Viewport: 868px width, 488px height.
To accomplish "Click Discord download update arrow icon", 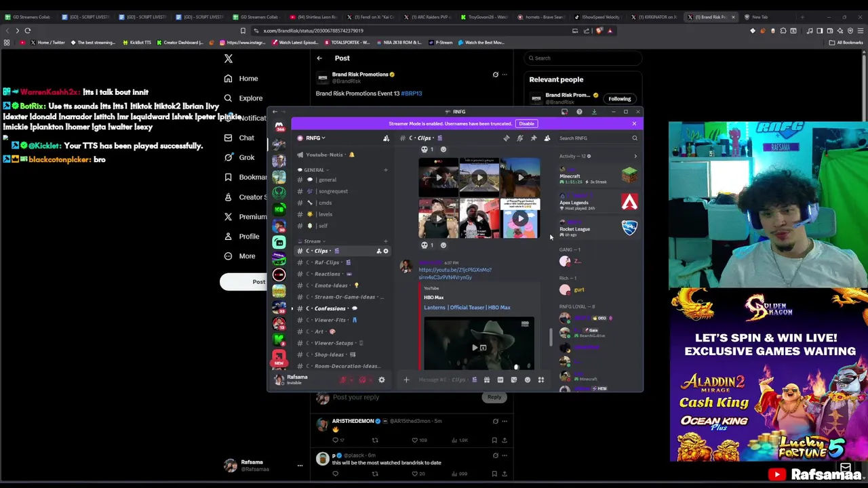I will tap(594, 112).
